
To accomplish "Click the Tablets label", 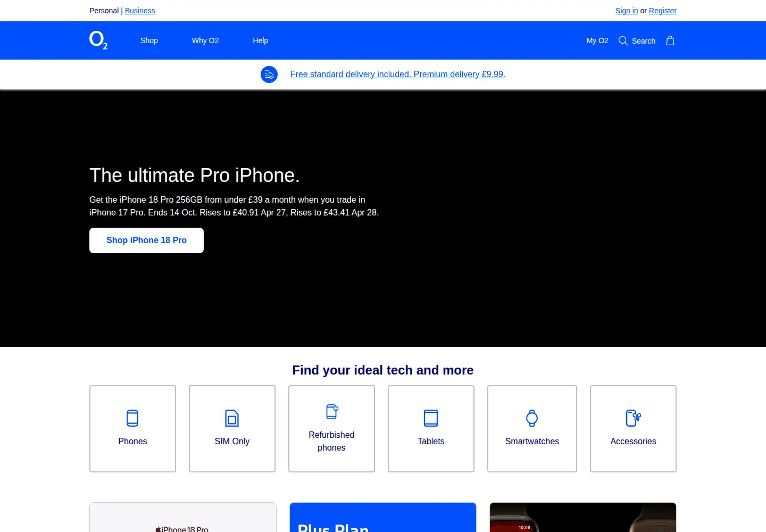I will pos(431,442).
